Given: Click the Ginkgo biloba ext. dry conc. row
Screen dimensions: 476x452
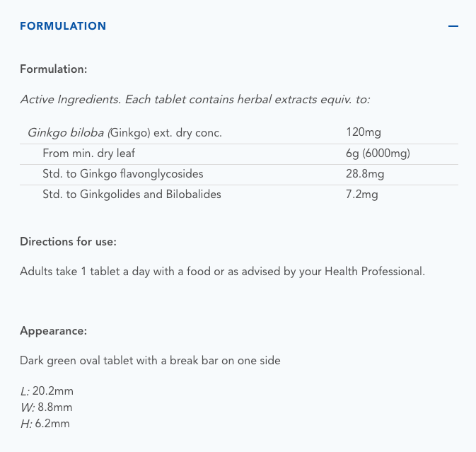Looking at the screenshot, I should [124, 132].
